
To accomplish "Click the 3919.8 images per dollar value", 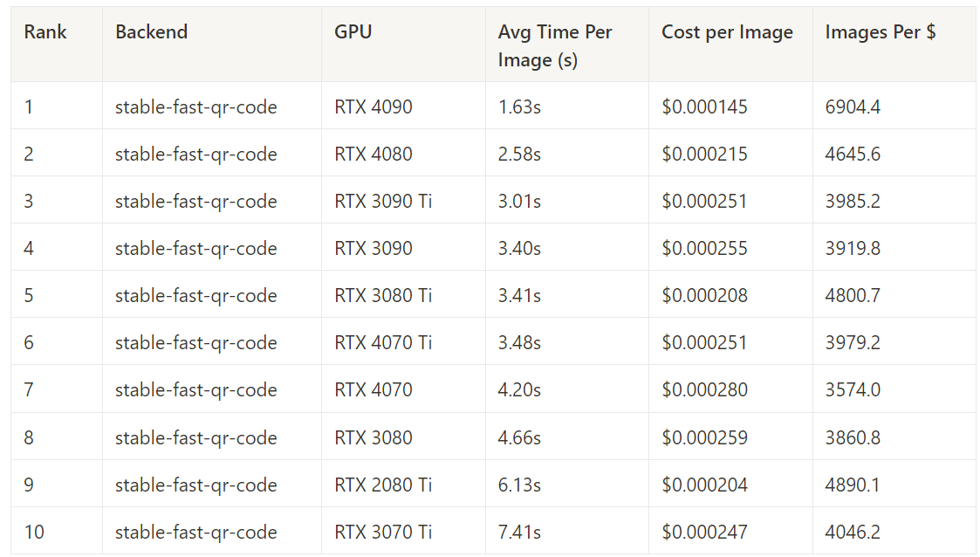I will tap(853, 248).
